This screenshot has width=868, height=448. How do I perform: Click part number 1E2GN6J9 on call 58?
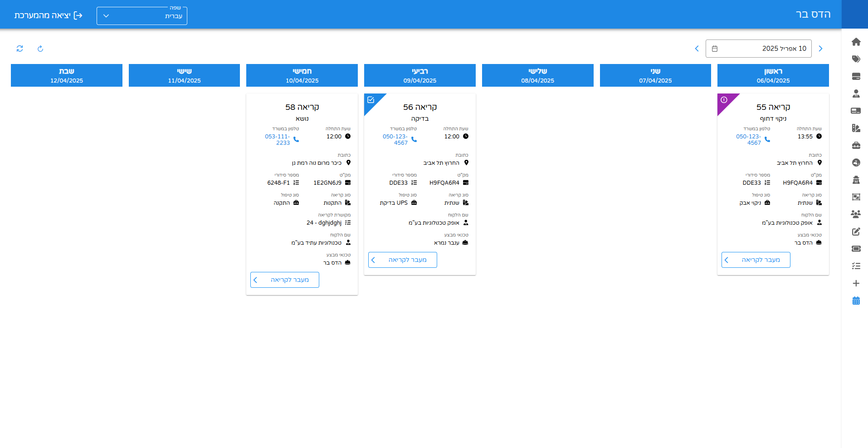[x=327, y=183]
